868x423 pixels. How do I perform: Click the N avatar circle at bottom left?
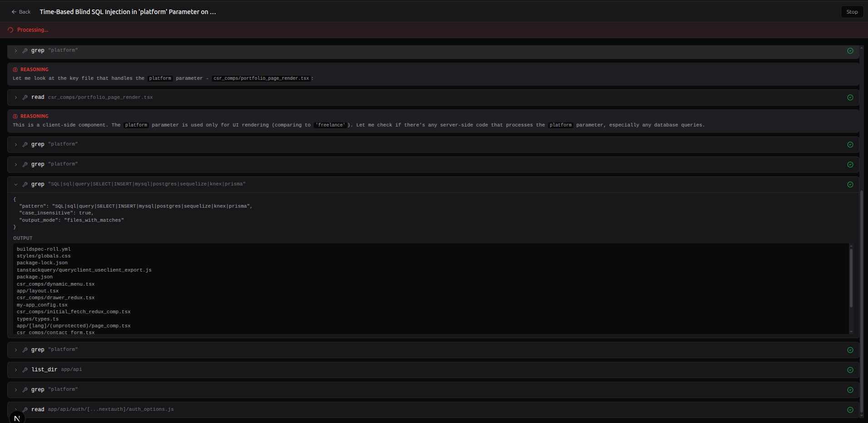pos(17,417)
